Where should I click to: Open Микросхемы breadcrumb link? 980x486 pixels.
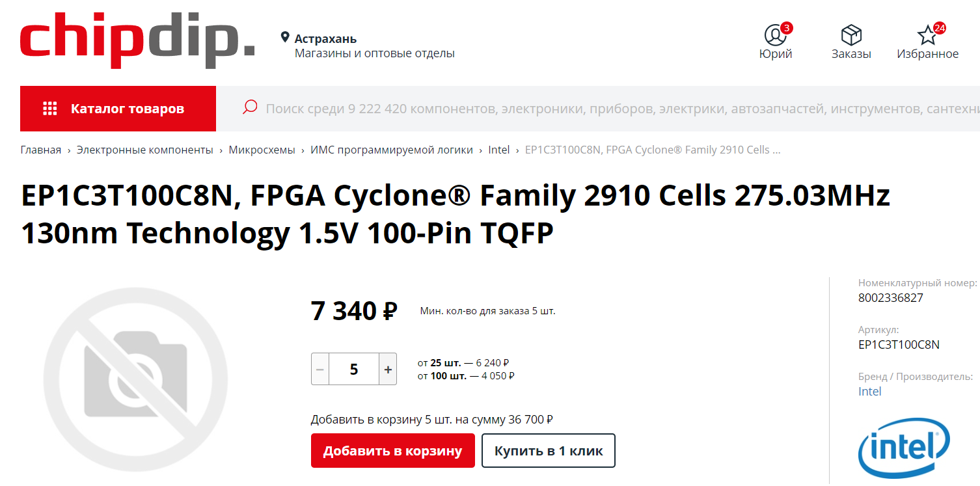[x=262, y=150]
